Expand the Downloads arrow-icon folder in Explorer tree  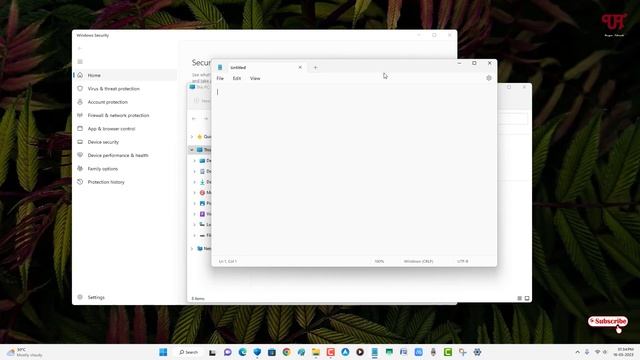[195, 182]
